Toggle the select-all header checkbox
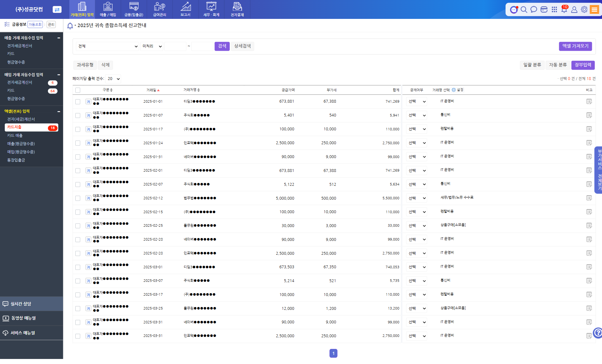This screenshot has width=602, height=364. coord(78,90)
